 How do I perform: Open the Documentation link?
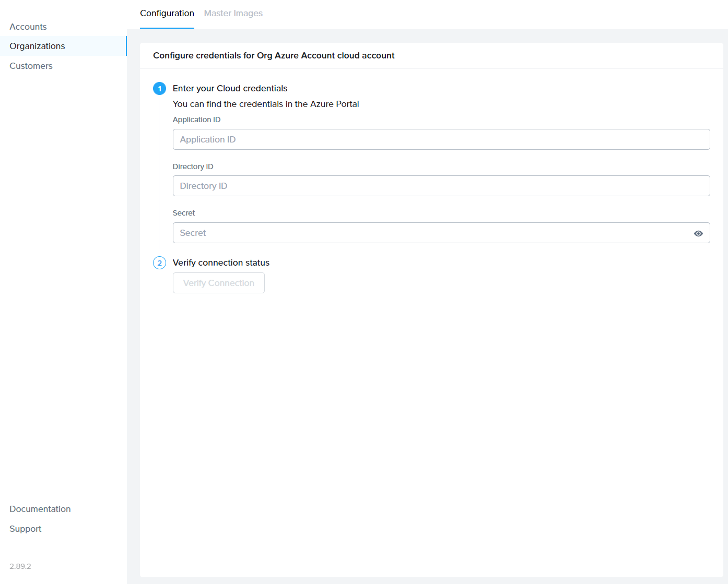coord(40,509)
